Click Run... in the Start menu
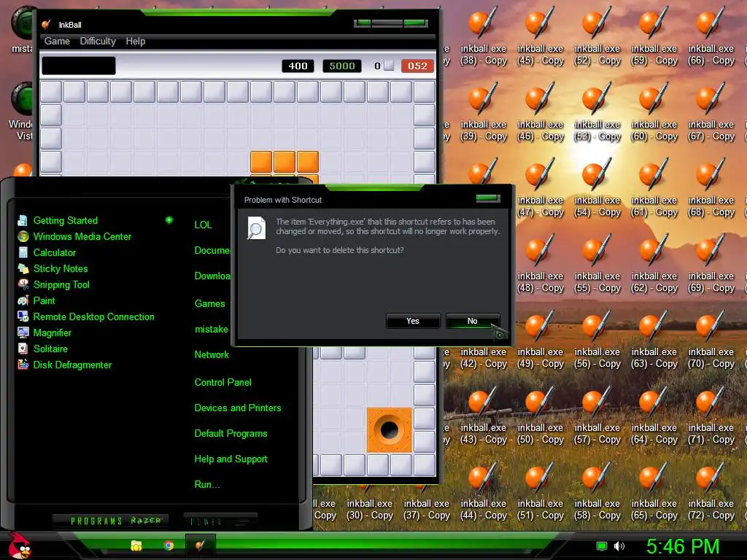The image size is (747, 560). [207, 485]
